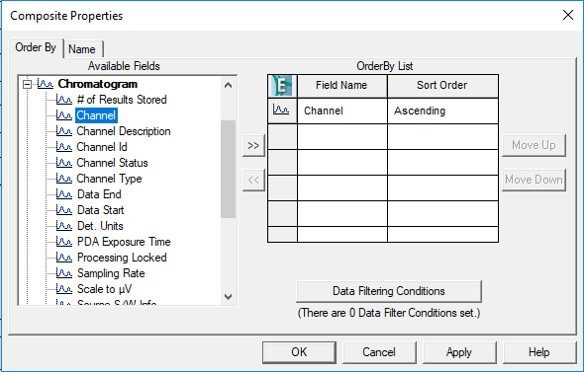Click the scroll up arrow in Available Fields
Screen dimensions: 584x372
click(x=228, y=85)
